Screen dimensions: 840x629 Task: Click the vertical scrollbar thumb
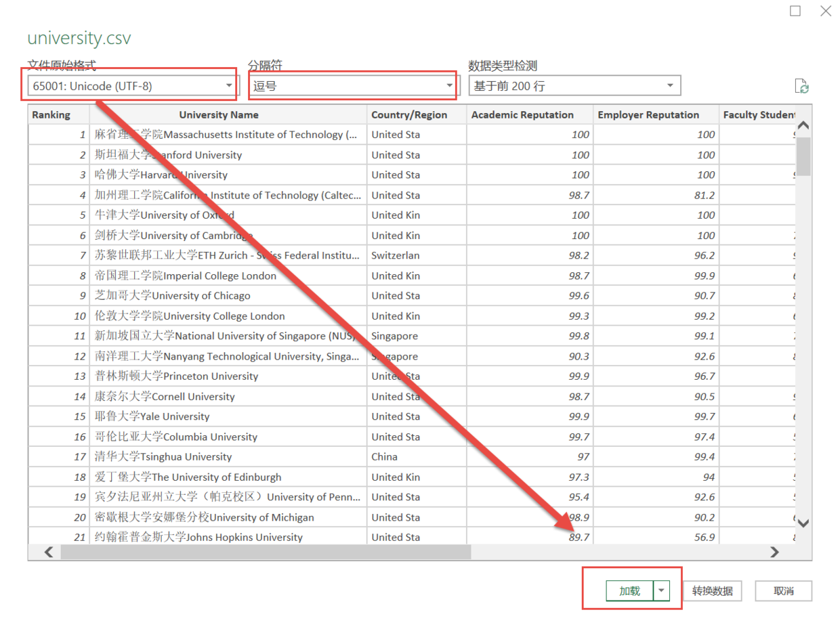(x=803, y=156)
